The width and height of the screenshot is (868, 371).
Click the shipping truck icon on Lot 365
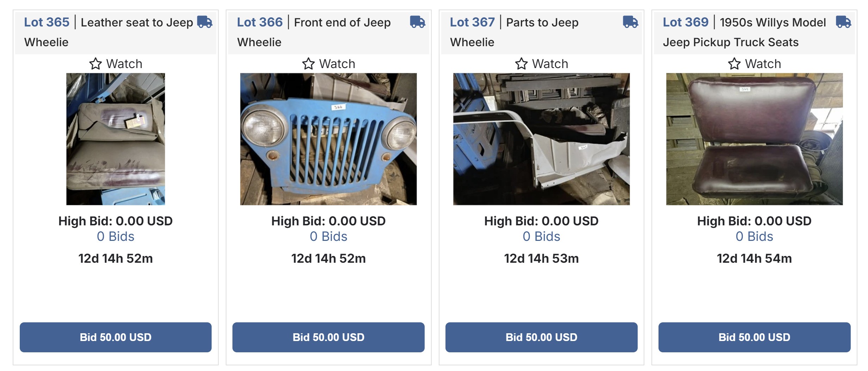point(205,22)
